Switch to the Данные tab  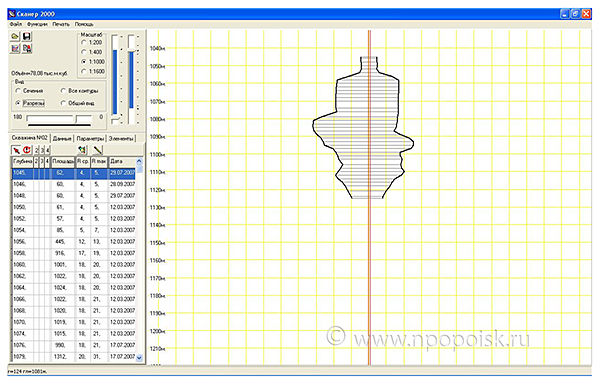[x=62, y=138]
